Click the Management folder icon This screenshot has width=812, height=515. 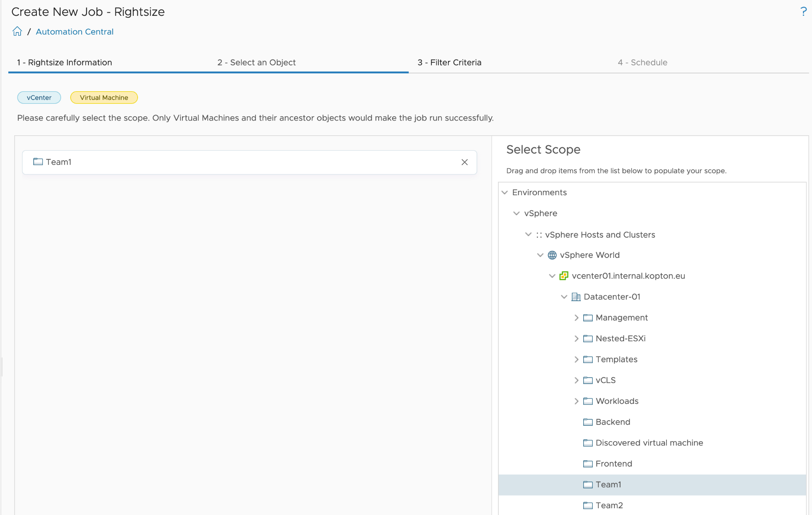(588, 318)
